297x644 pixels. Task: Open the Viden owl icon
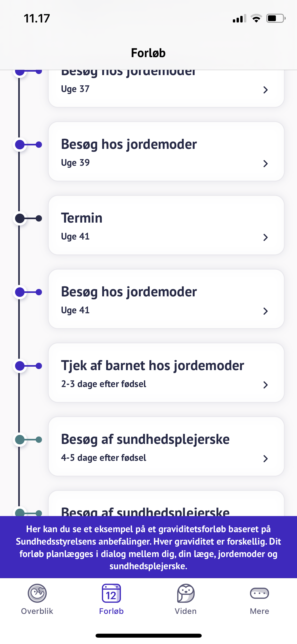click(x=186, y=593)
